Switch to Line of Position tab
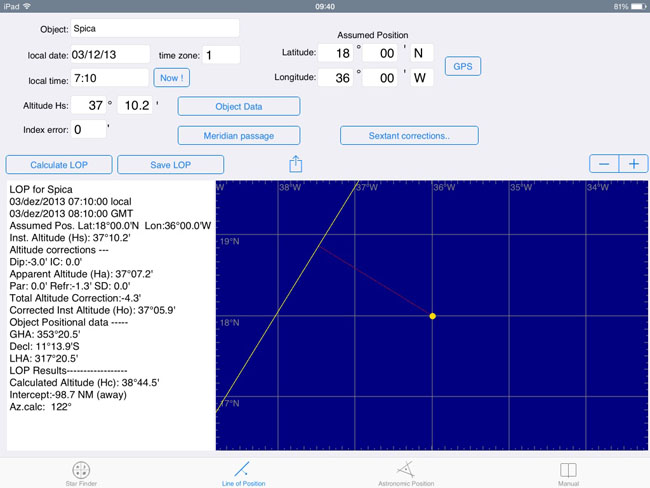Viewport: 650px width, 488px height. (243, 473)
